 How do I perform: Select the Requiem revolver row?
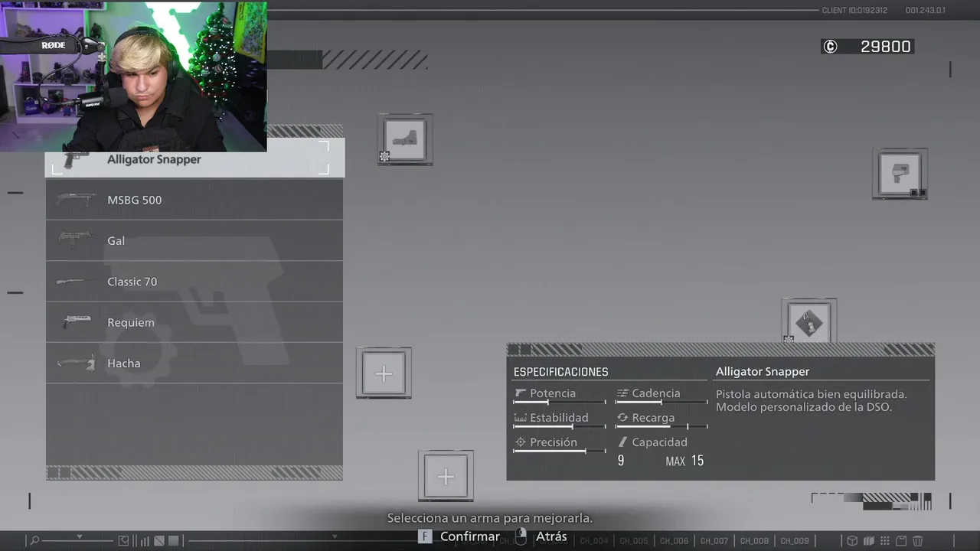(194, 322)
